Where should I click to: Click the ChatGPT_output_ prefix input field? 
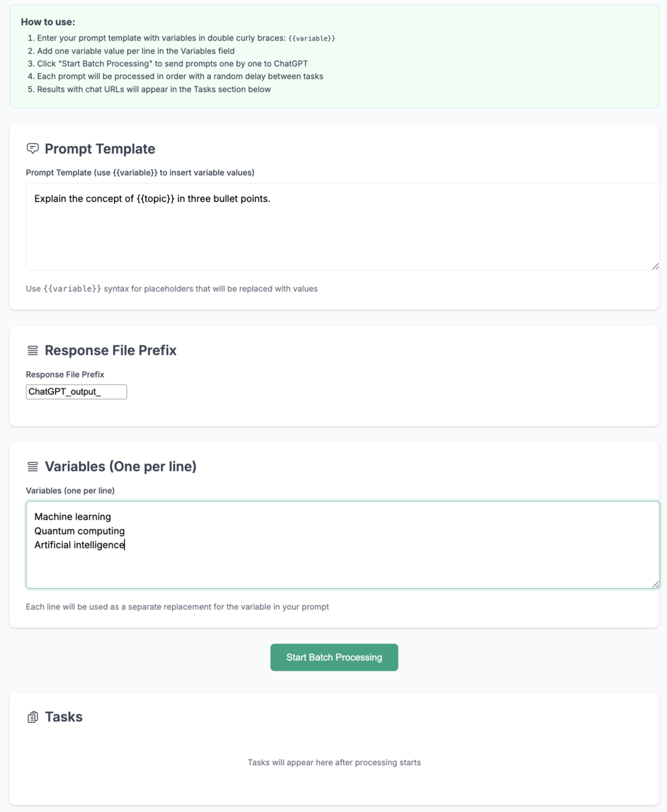click(x=76, y=392)
